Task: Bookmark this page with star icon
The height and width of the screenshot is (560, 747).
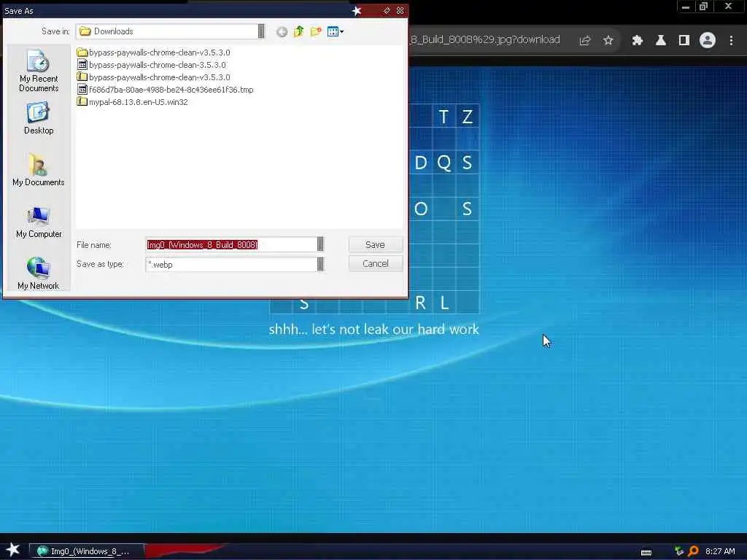Action: tap(608, 41)
